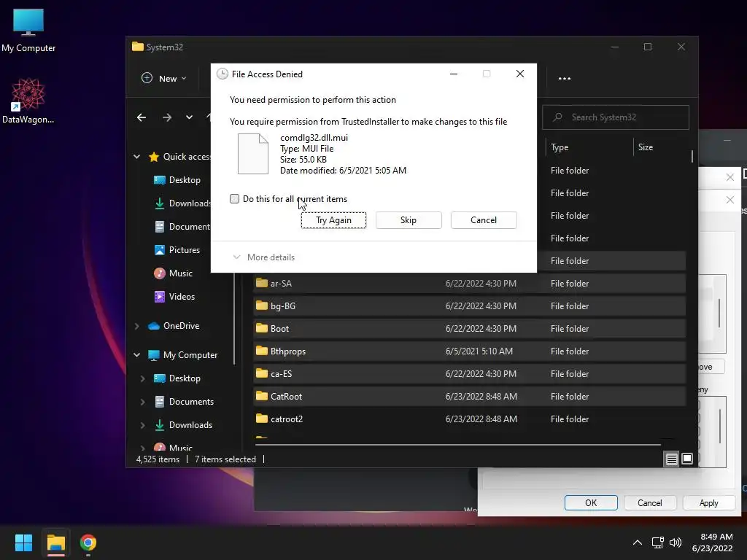Focus the Search System32 field
The image size is (747, 560).
click(616, 117)
